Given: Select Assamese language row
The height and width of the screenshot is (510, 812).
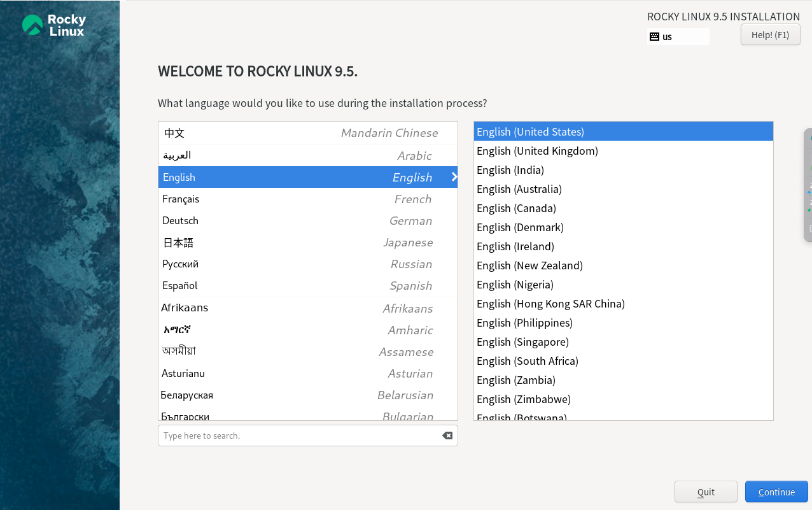Looking at the screenshot, I should point(308,351).
